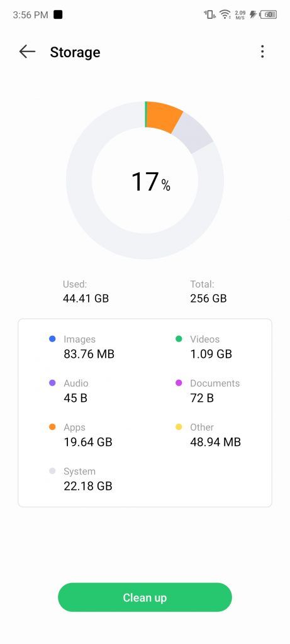290x644 pixels.
Task: Tap the black square notification icon
Action: 58,15
